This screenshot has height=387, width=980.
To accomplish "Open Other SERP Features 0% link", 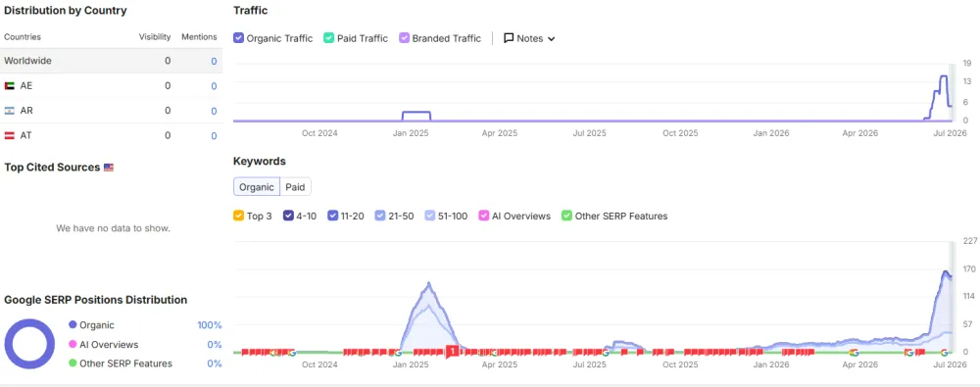I will point(215,363).
